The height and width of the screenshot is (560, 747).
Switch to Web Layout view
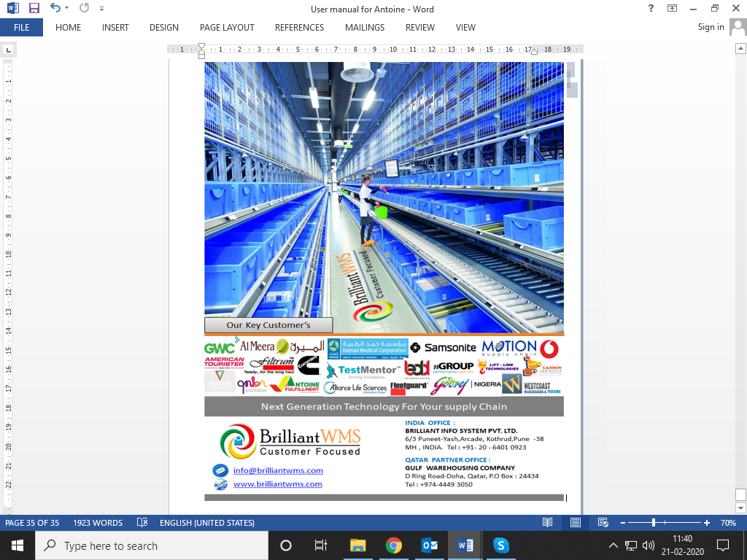603,523
